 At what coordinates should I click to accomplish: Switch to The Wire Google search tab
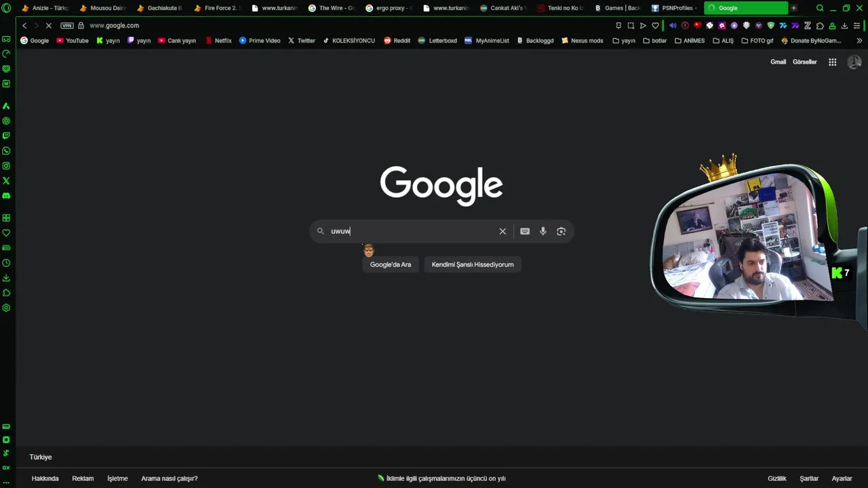coord(331,8)
